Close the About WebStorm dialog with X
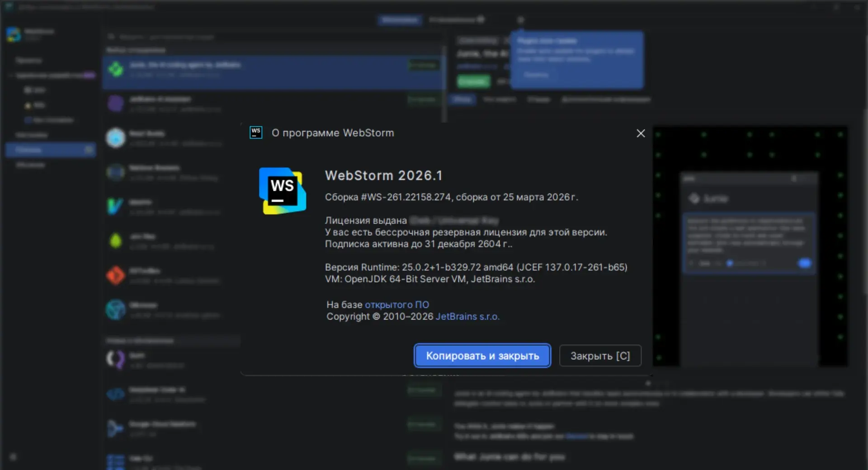868x470 pixels. [640, 133]
